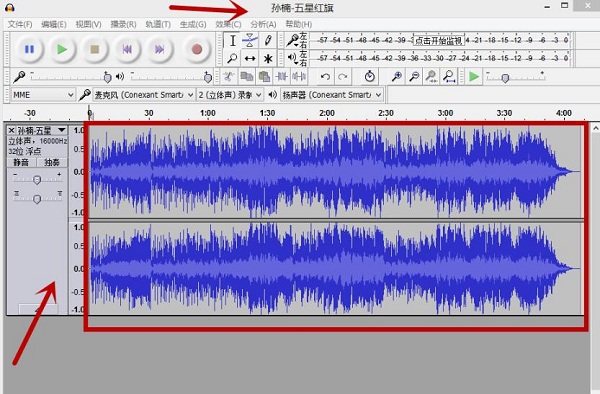Click the track gain slider knob
Viewport: 600px width, 394px height.
(37, 179)
